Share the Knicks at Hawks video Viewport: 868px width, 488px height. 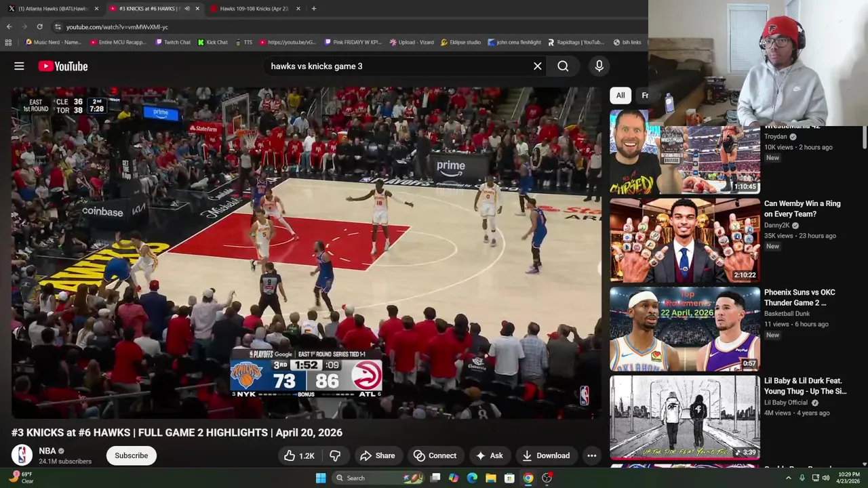tap(377, 455)
